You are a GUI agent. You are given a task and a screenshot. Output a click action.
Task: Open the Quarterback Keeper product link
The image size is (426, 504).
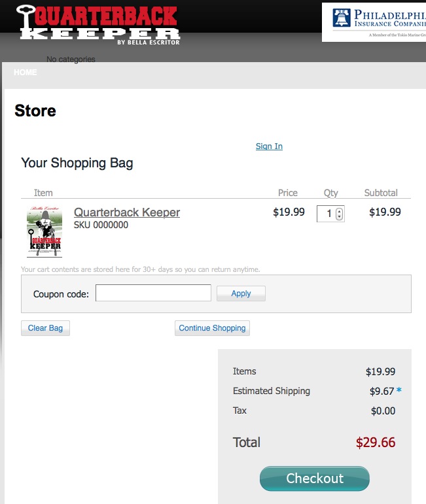pos(127,212)
